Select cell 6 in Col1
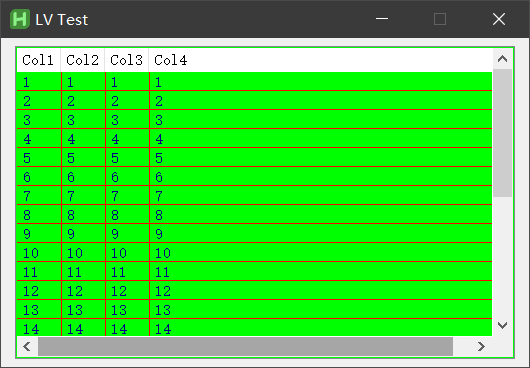530x368 pixels. 39,177
